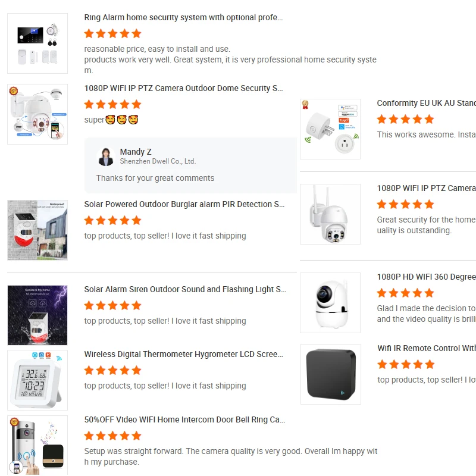This screenshot has width=476, height=476.
Task: Open the smart plug socket product image
Action: (x=330, y=129)
